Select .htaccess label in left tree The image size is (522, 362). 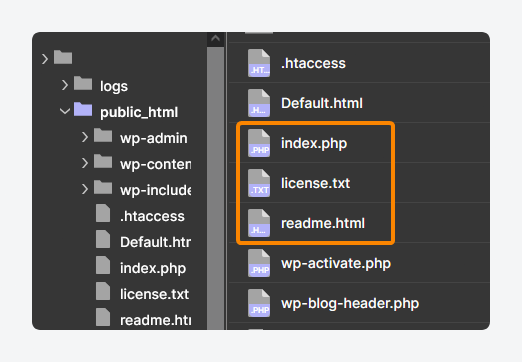click(152, 216)
